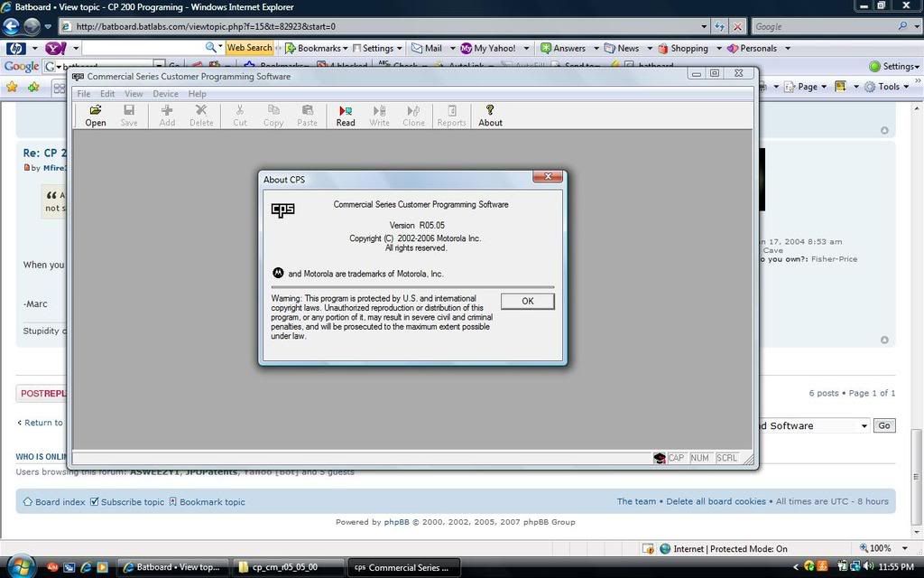Screen dimensions: 924x578
Task: Click the My Yahoo! toolbar button
Action: pyautogui.click(x=488, y=49)
